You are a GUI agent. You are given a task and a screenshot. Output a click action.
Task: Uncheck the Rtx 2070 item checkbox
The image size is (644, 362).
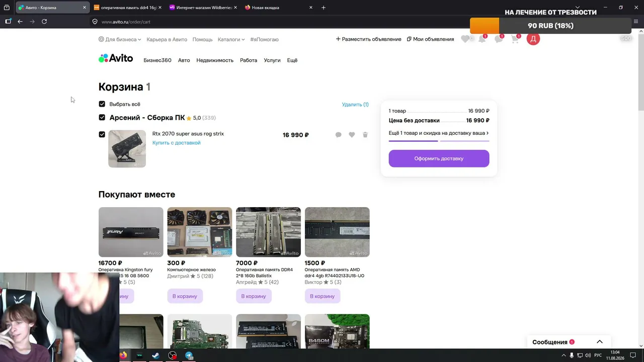102,134
